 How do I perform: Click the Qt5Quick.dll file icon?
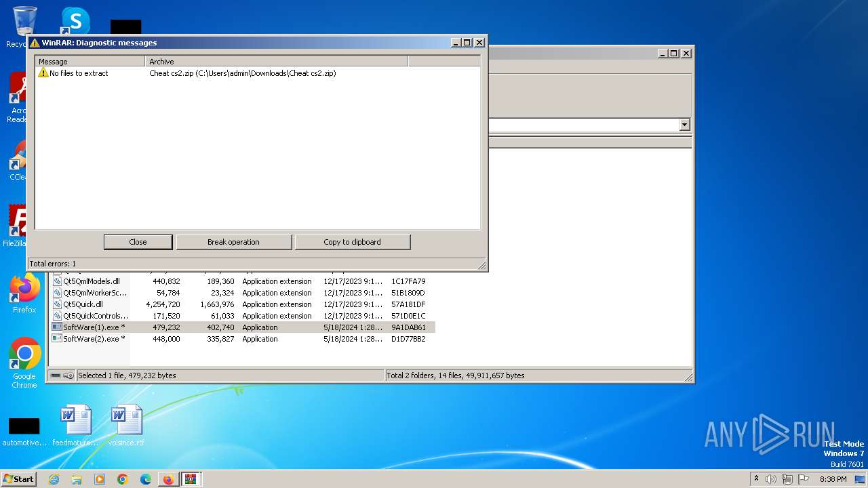pyautogui.click(x=57, y=304)
